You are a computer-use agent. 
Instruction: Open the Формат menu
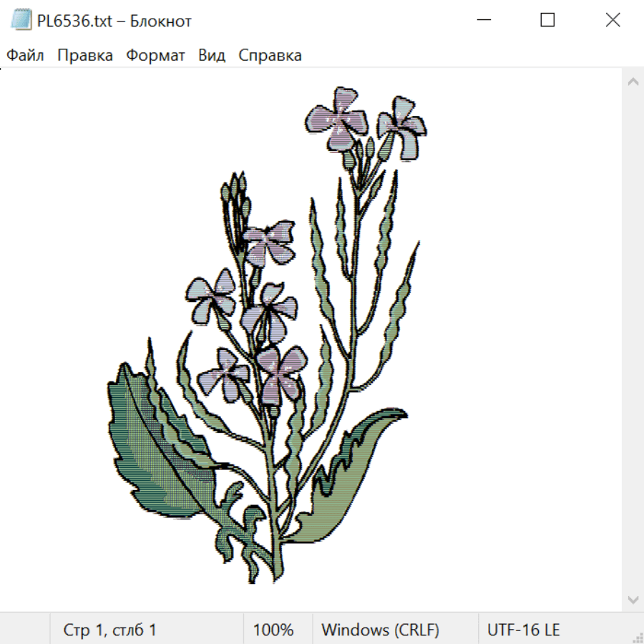[155, 55]
